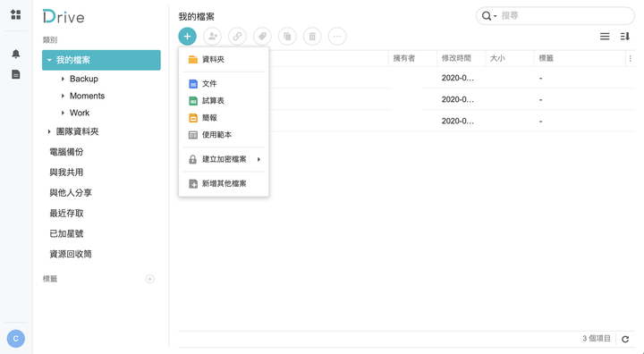Expand the 建立加密檔案 submenu arrow
This screenshot has width=644, height=354.
[258, 159]
